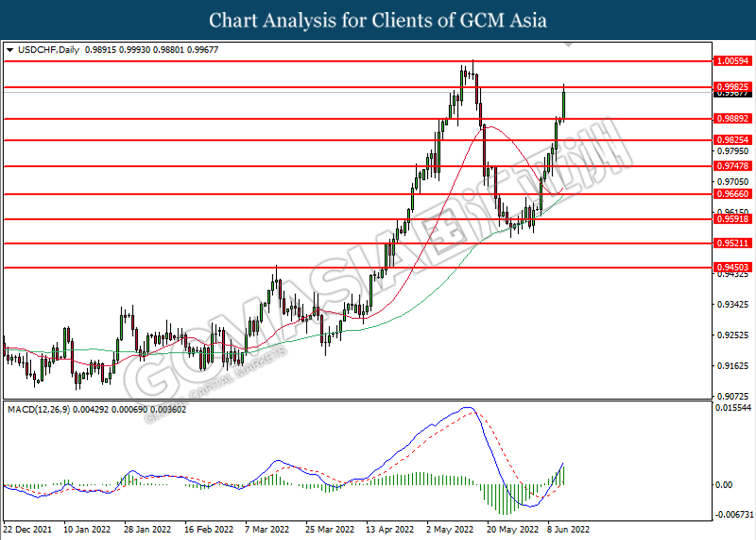Select the 0.94503 support price label
This screenshot has height=540, width=756.
click(733, 267)
